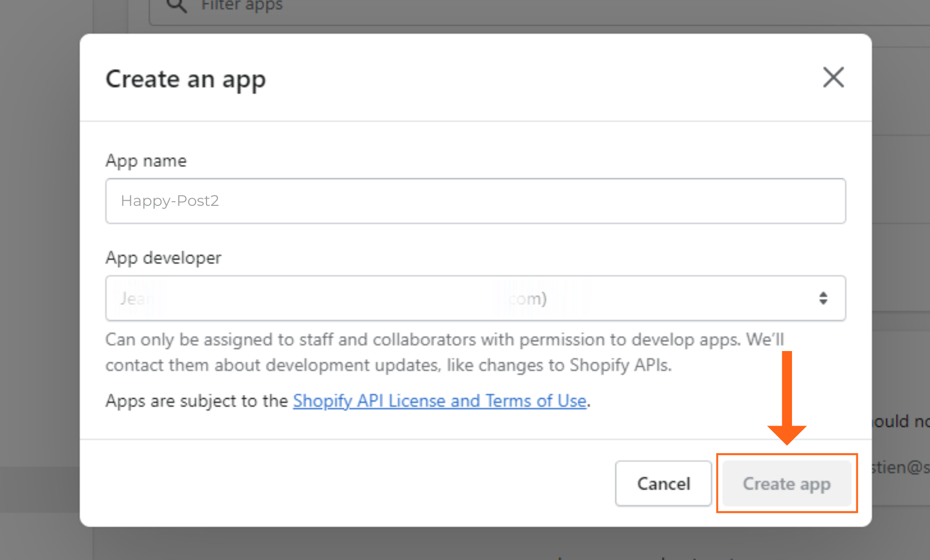Cancel the app creation
The width and height of the screenshot is (930, 560).
tap(663, 483)
